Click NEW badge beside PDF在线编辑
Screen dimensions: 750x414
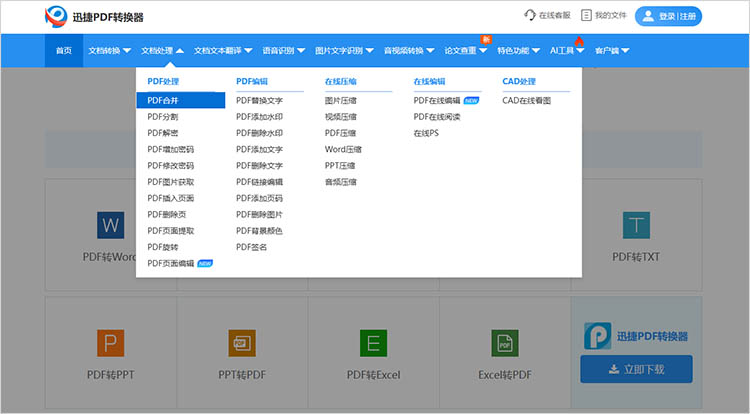[471, 100]
